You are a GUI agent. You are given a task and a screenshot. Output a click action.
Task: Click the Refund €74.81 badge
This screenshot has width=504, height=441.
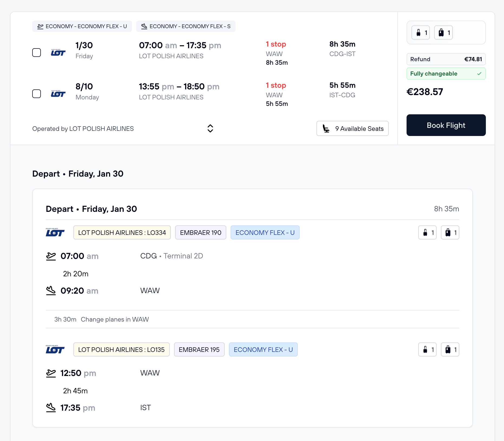[x=446, y=59]
